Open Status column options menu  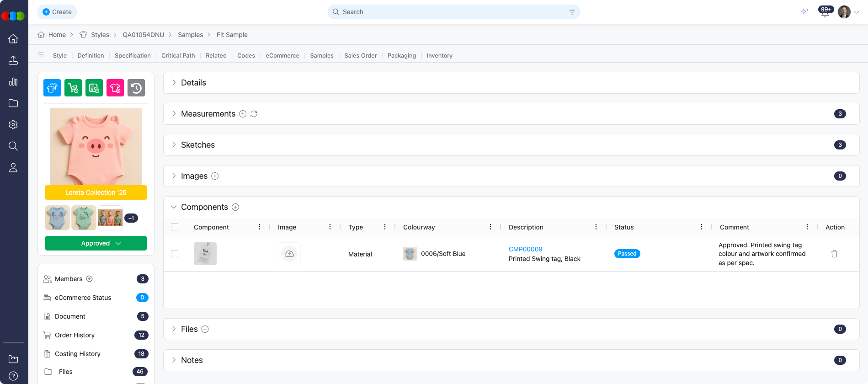702,227
